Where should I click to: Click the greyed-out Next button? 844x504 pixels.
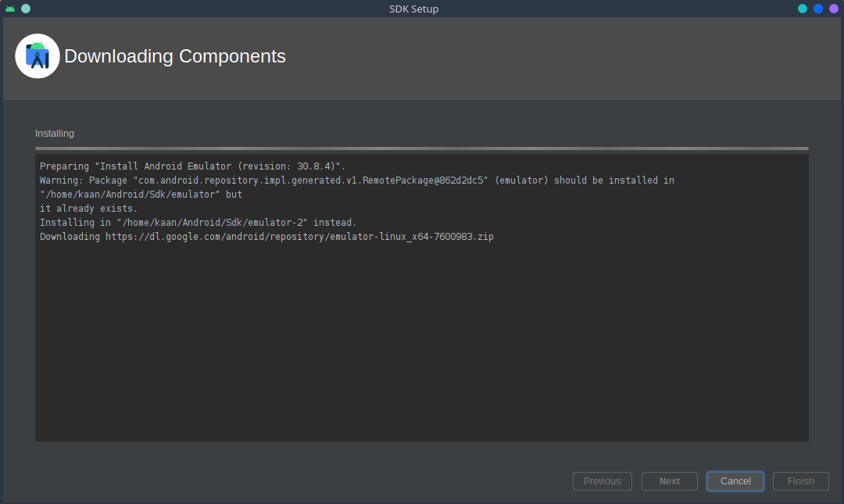(x=670, y=481)
